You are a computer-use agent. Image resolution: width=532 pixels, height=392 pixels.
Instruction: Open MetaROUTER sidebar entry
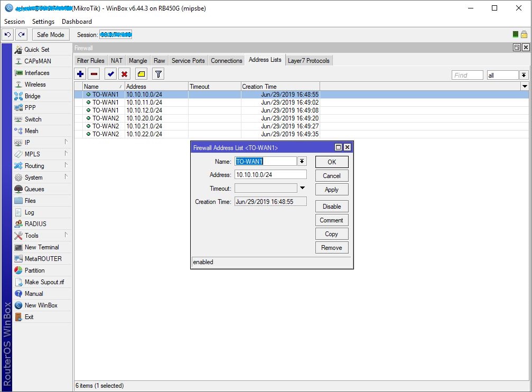(43, 259)
